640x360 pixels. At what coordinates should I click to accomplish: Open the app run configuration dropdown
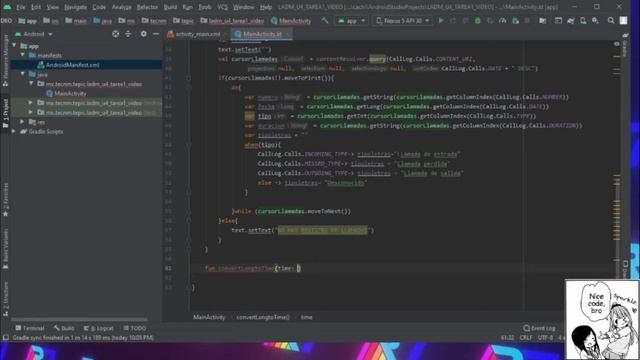351,20
